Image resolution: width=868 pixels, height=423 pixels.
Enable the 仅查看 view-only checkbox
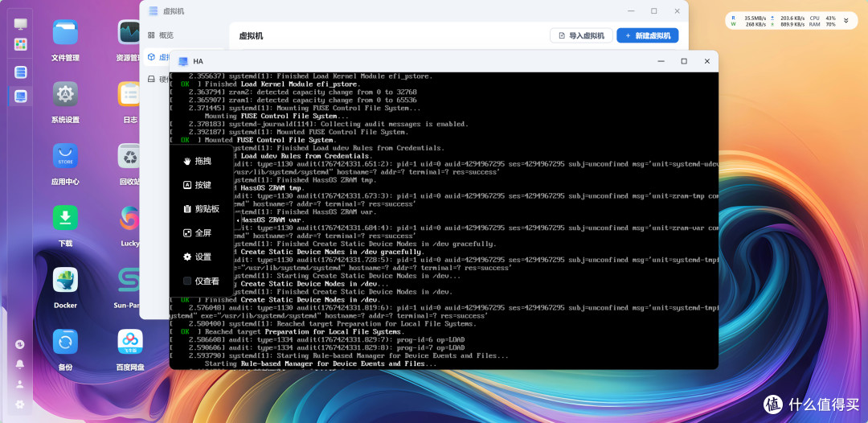pyautogui.click(x=187, y=281)
